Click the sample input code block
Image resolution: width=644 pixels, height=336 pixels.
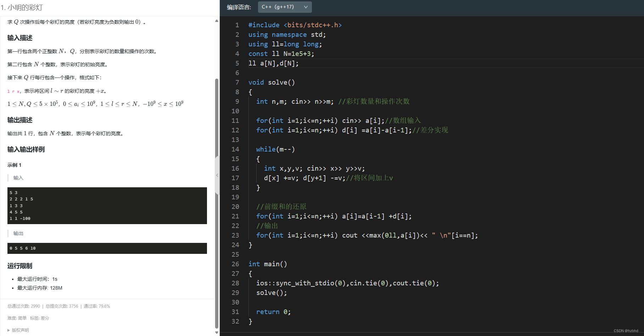107,206
